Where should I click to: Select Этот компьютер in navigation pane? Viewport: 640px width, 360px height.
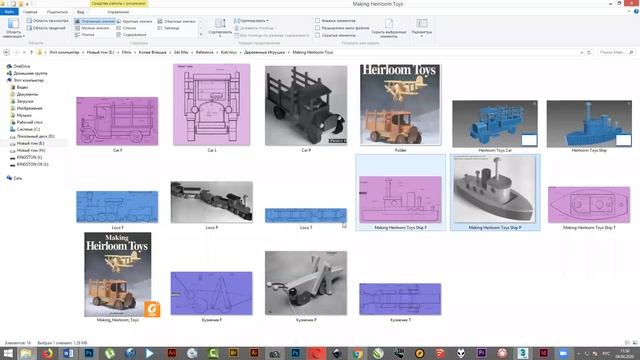point(28,80)
